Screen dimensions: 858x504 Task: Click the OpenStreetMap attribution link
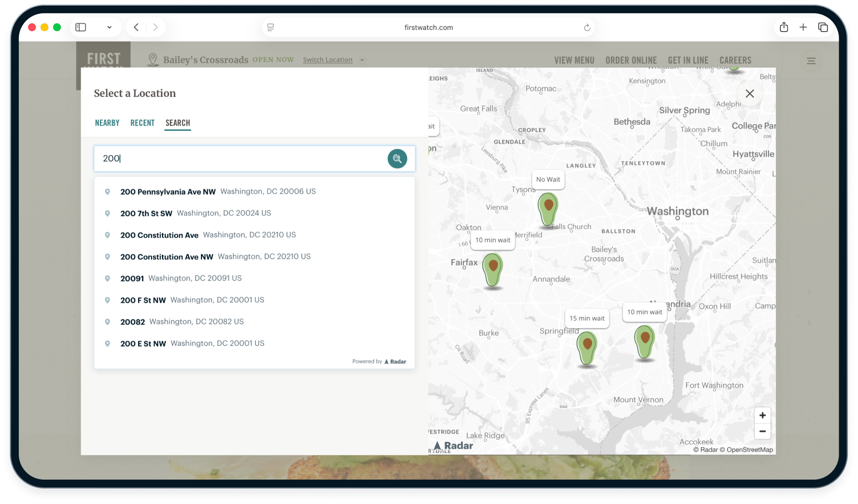point(749,450)
